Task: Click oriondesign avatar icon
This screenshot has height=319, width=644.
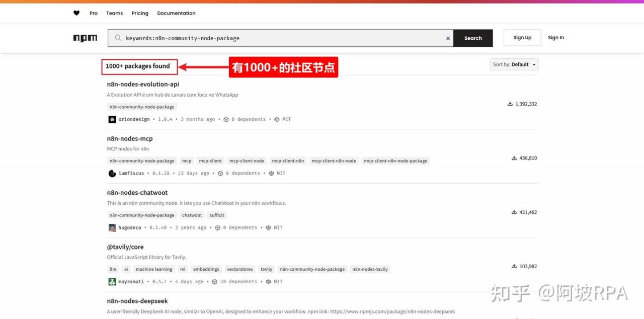Action: coord(112,119)
